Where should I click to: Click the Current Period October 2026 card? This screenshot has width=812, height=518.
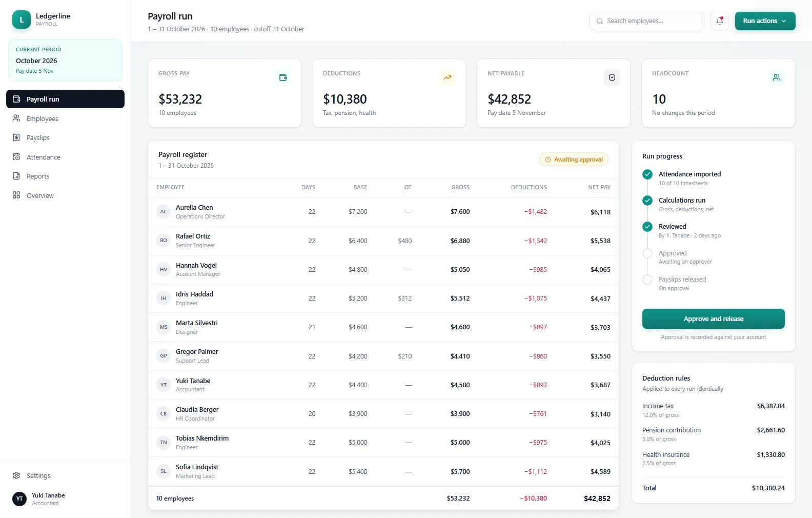[65, 60]
